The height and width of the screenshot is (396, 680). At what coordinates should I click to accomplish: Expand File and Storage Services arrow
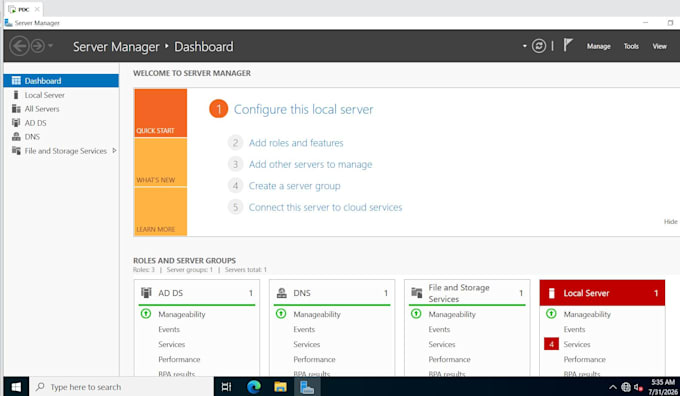coord(114,151)
